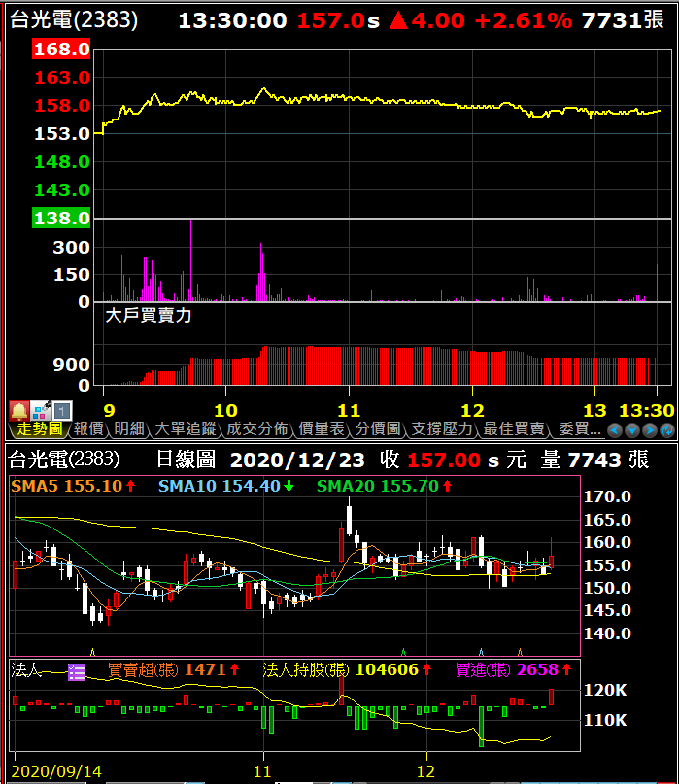Viewport: 679px width, 784px height.
Task: Click the numbered "1" page icon
Action: pos(61,410)
